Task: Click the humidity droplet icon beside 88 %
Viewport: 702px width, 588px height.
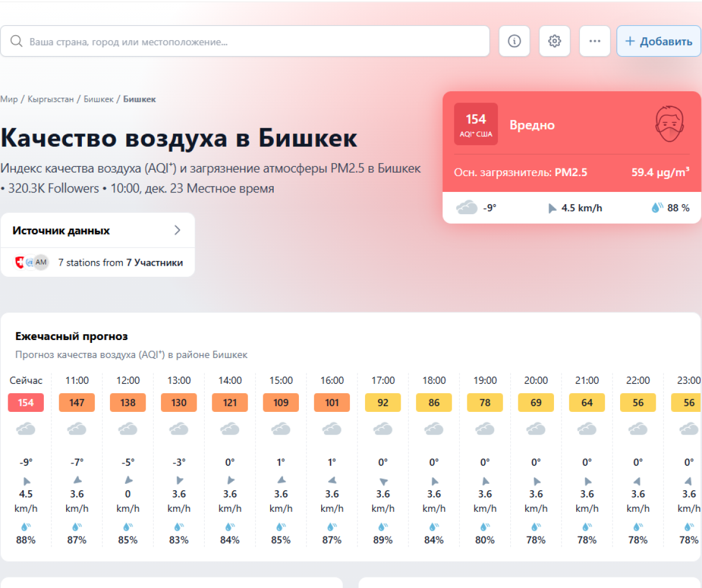Action: tap(658, 208)
